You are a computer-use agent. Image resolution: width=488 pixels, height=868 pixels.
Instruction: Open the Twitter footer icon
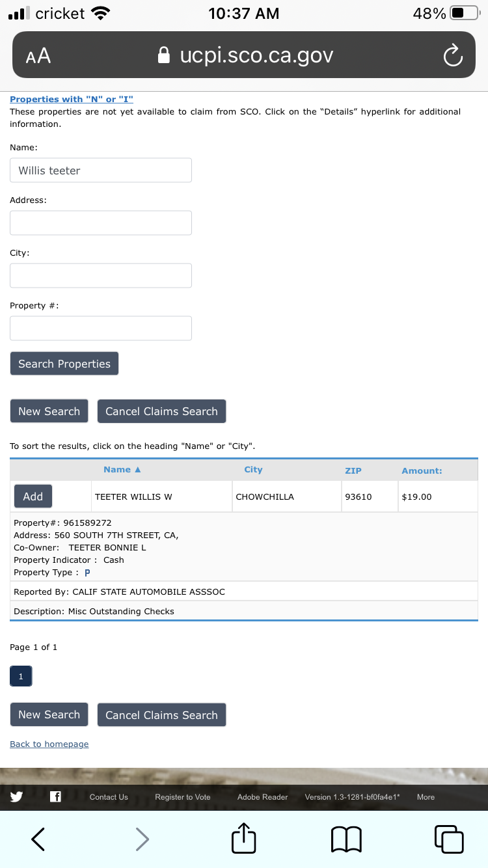16,796
